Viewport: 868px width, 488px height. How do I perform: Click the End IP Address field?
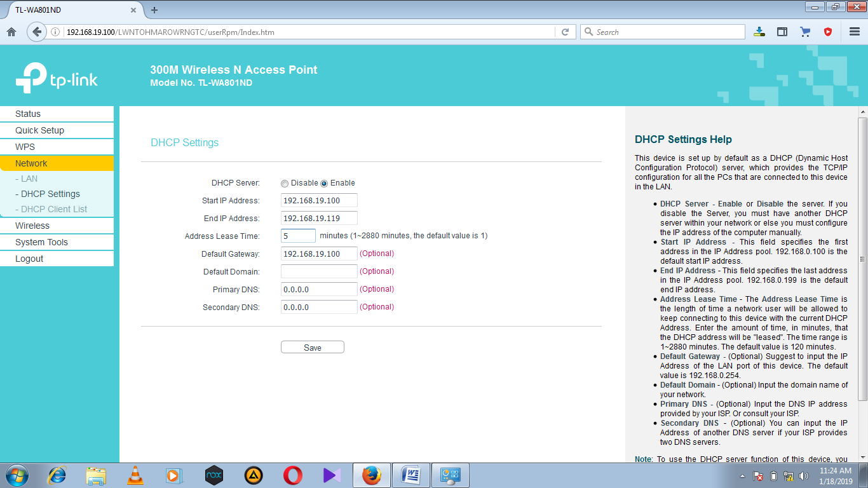pyautogui.click(x=319, y=218)
